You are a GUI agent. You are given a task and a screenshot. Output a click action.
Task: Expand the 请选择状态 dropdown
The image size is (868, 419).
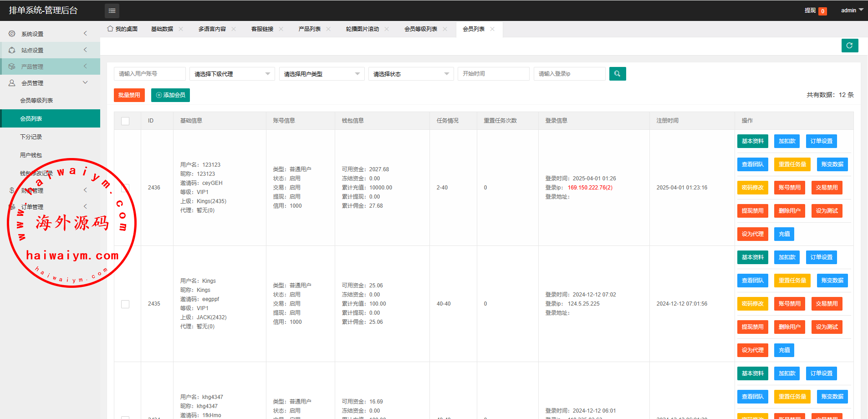tap(411, 74)
